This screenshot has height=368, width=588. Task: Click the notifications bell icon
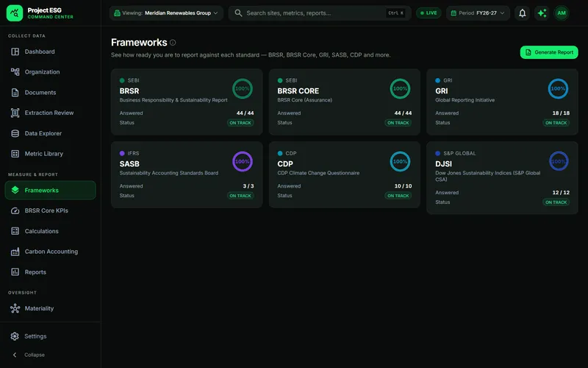pos(522,13)
